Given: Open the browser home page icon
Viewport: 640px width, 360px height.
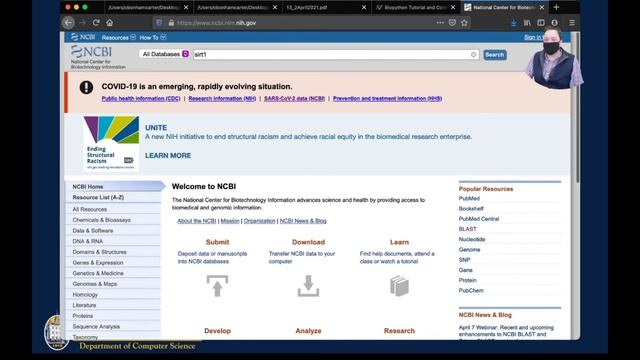Looking at the screenshot, I should pos(109,23).
